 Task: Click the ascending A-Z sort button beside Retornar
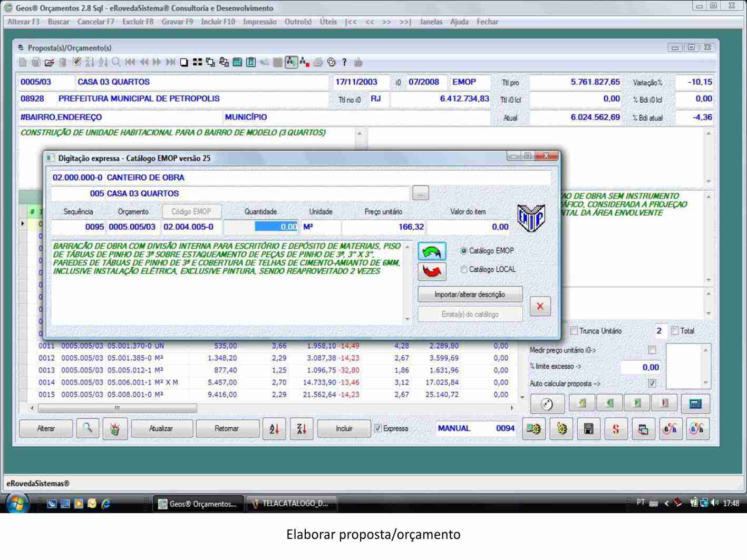pyautogui.click(x=274, y=428)
